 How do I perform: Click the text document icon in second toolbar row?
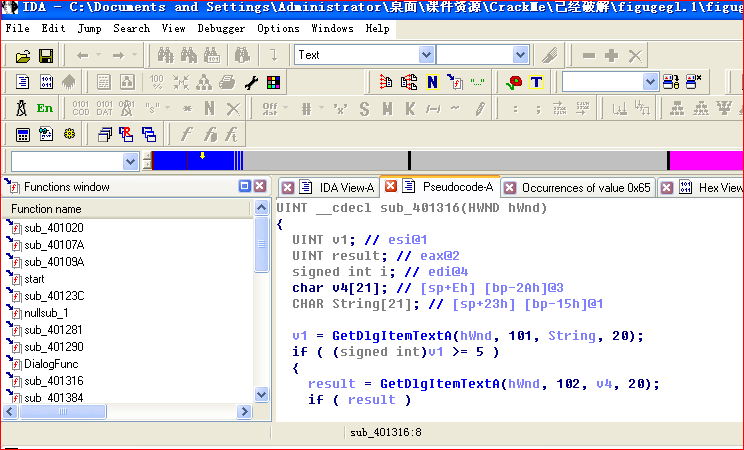(x=22, y=82)
